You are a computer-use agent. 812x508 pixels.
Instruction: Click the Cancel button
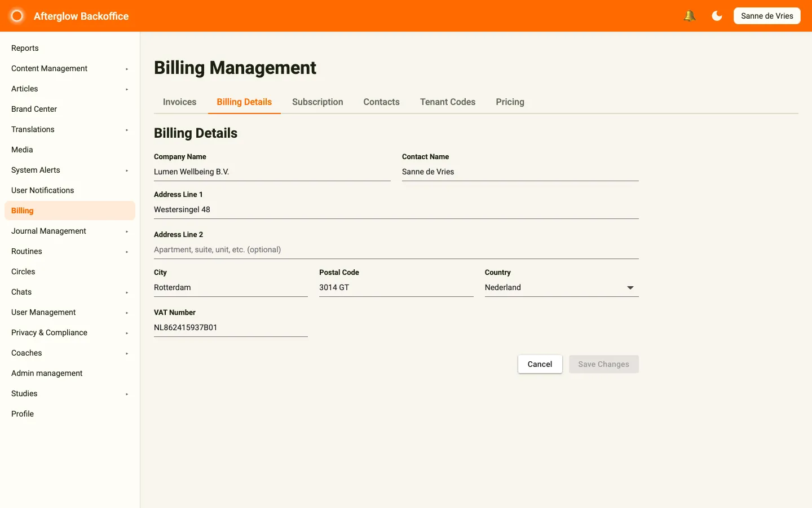pyautogui.click(x=540, y=364)
